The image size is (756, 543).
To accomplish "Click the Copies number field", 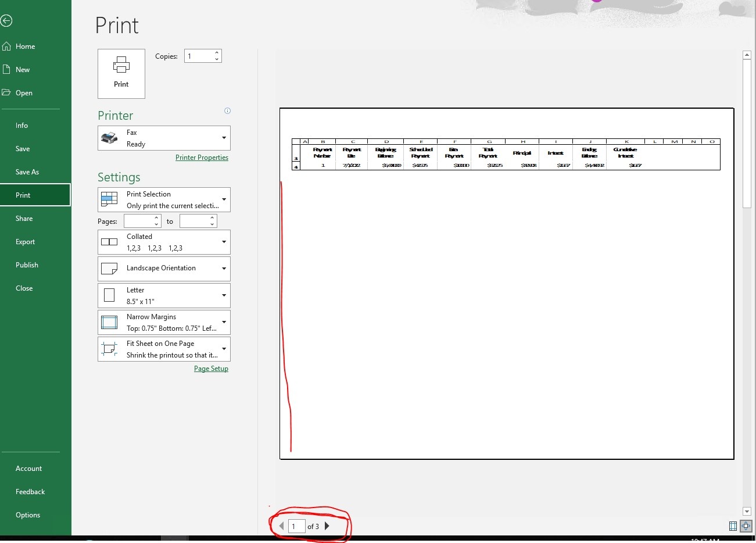I will 199,56.
